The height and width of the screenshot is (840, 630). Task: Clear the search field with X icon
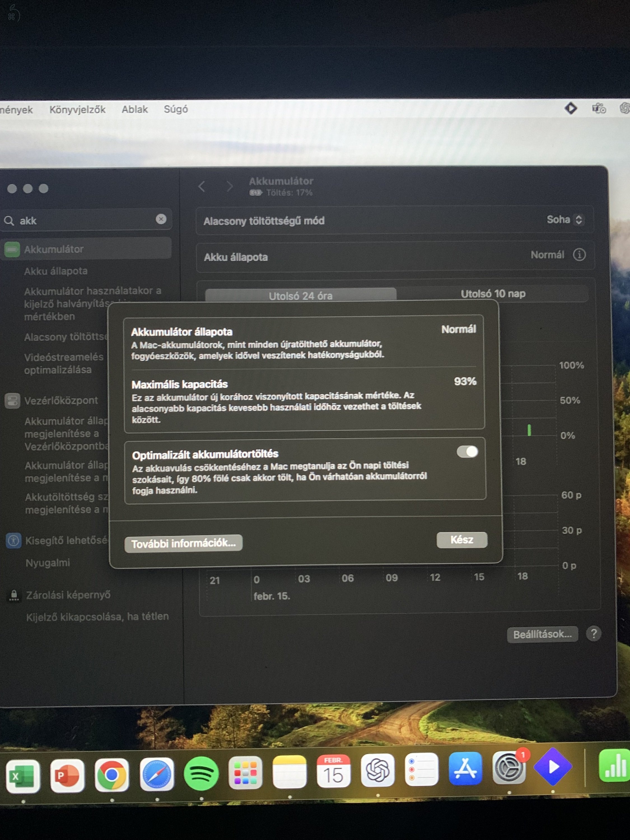coord(161,219)
